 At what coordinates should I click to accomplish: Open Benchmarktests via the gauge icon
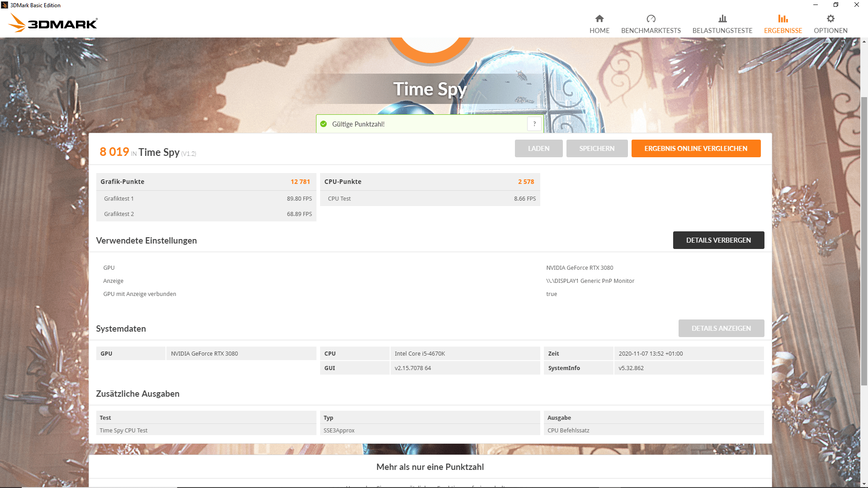(x=651, y=19)
